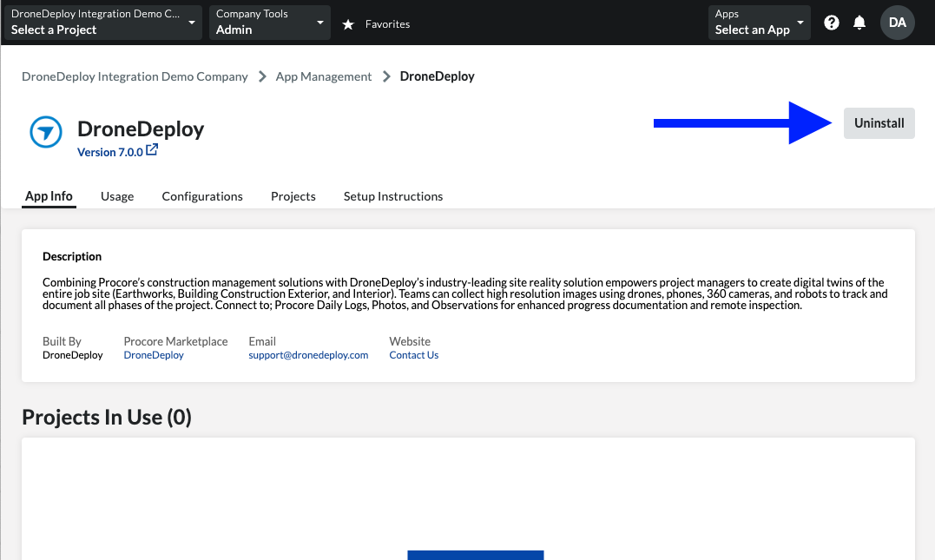Click the Built By label
935x560 pixels.
(x=62, y=341)
